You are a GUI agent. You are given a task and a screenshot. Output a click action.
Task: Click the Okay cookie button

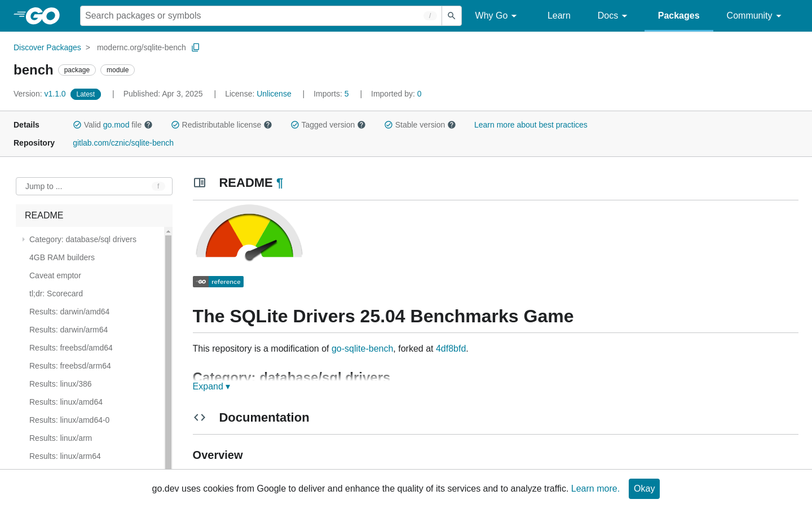click(x=644, y=489)
